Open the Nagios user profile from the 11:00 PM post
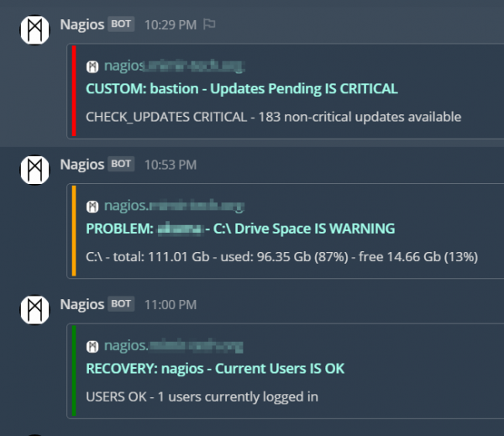Image resolution: width=504 pixels, height=436 pixels. click(x=82, y=304)
